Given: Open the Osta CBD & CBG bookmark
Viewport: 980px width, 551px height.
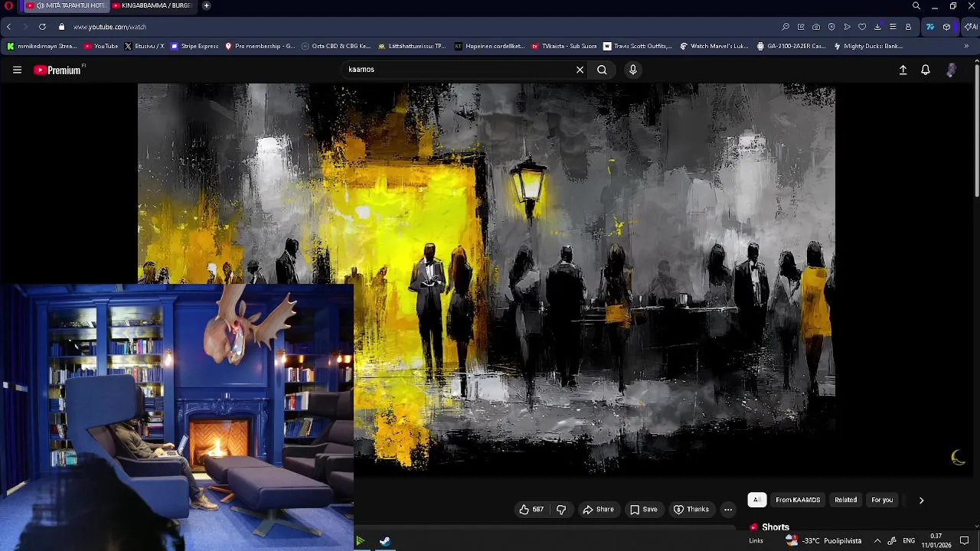Looking at the screenshot, I should (336, 46).
